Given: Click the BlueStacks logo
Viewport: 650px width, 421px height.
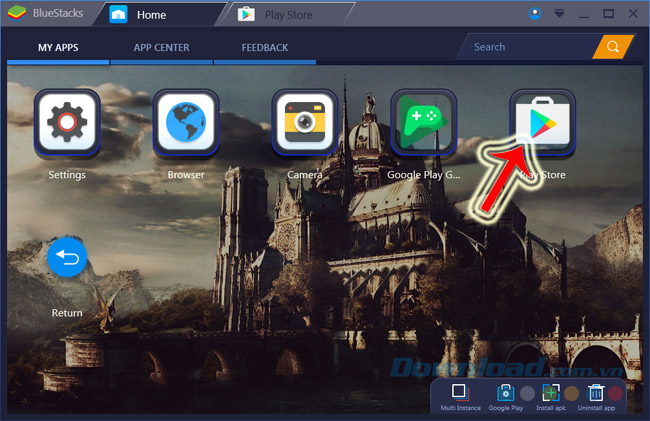Looking at the screenshot, I should pyautogui.click(x=17, y=13).
